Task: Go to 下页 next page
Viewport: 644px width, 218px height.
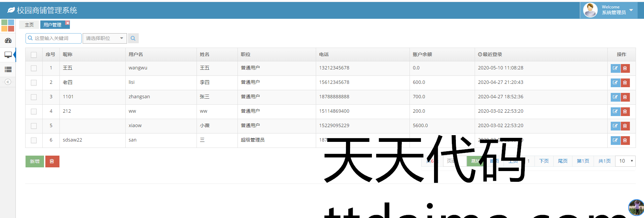Action: 544,161
